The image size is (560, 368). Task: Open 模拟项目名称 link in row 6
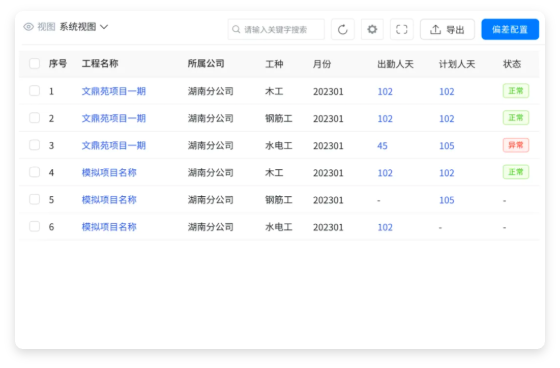(x=109, y=227)
